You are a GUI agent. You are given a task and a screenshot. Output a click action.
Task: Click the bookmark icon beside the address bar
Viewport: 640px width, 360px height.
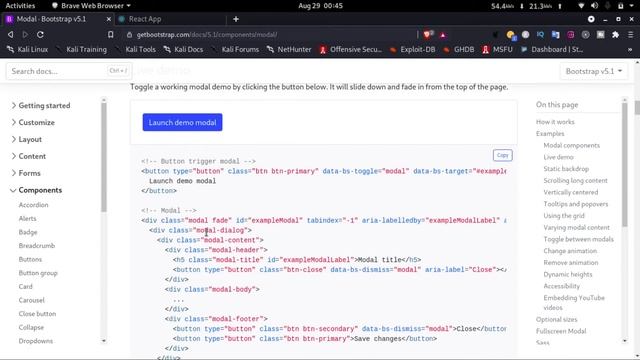pyautogui.click(x=111, y=35)
